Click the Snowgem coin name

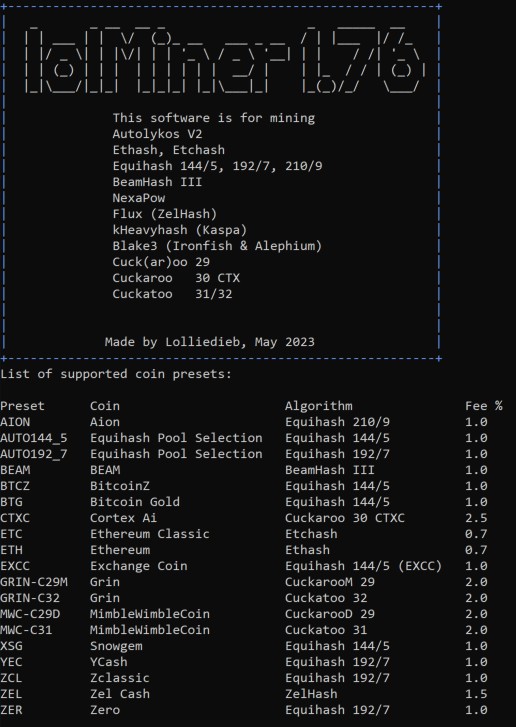click(x=116, y=646)
